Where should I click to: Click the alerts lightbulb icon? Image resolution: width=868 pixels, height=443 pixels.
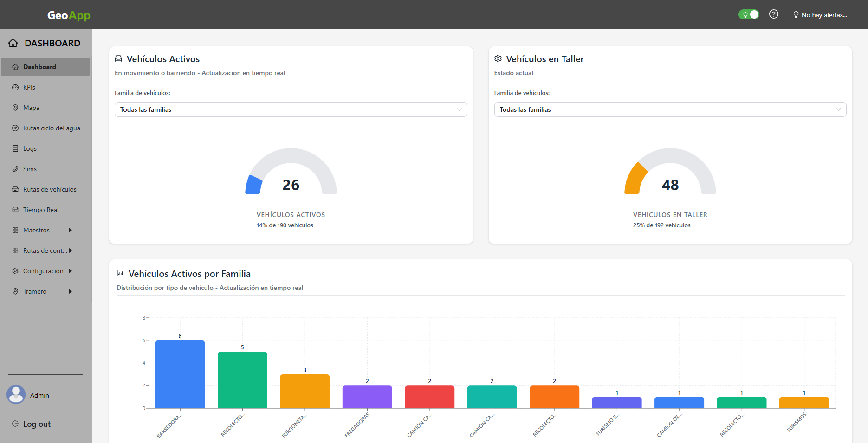pyautogui.click(x=796, y=15)
